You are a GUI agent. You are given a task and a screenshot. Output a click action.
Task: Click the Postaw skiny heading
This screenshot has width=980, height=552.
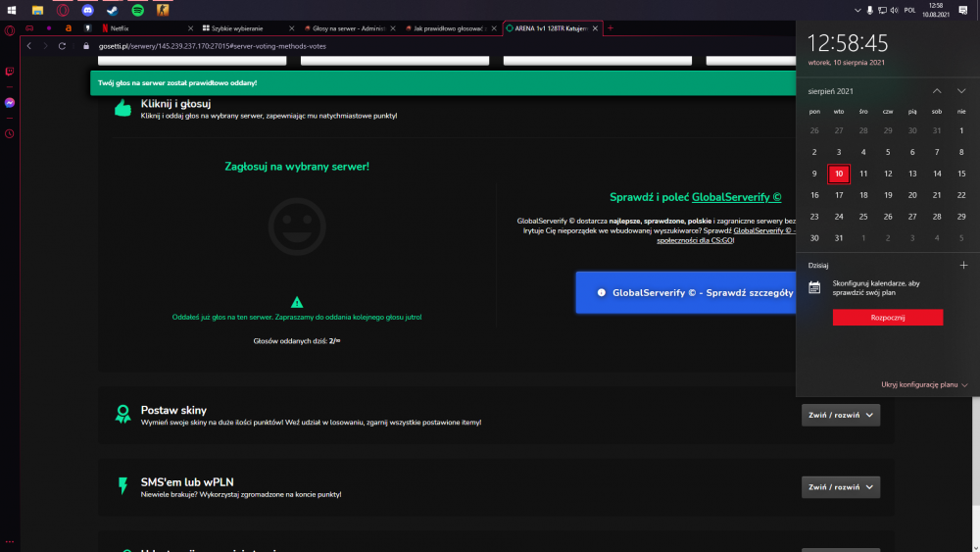[173, 410]
